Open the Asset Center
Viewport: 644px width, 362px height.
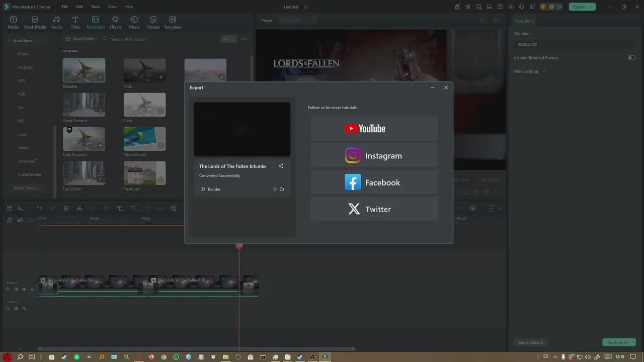tap(80, 39)
